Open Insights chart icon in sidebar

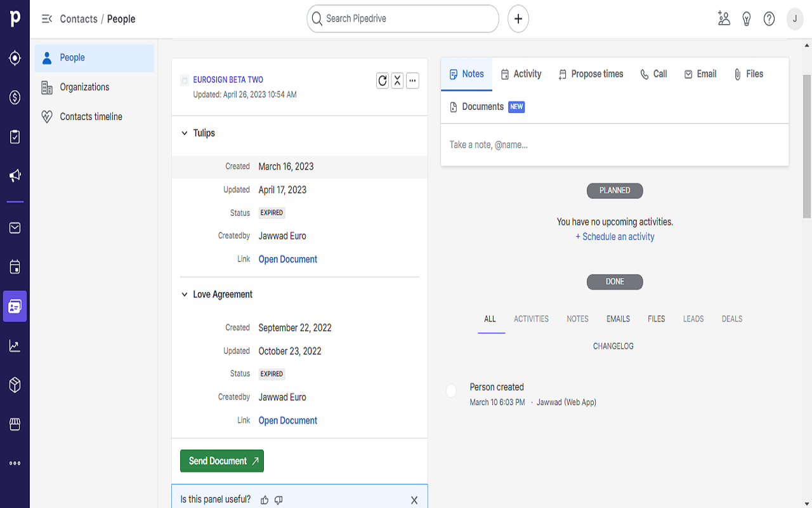click(15, 345)
